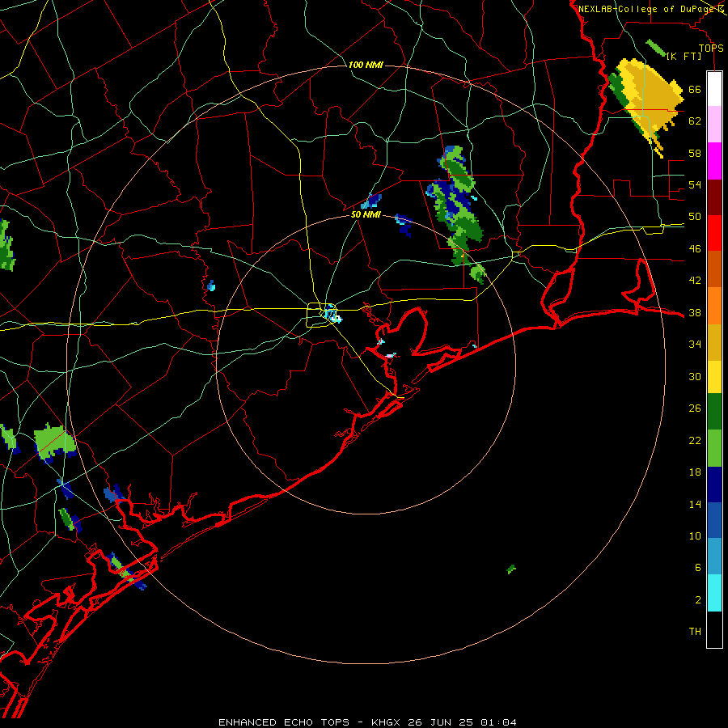Click the white swatch at the legend top
Image resolution: width=728 pixels, height=728 pixels.
coord(714,89)
